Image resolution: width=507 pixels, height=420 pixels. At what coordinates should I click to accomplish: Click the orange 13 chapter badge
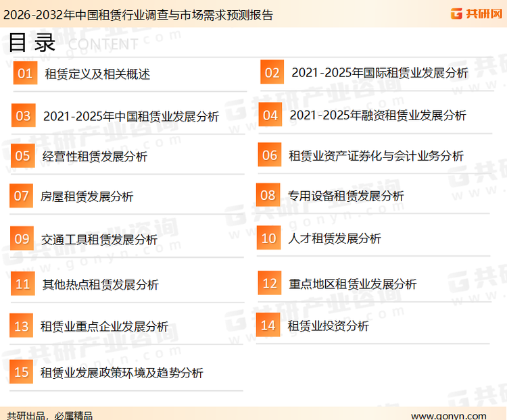(22, 325)
